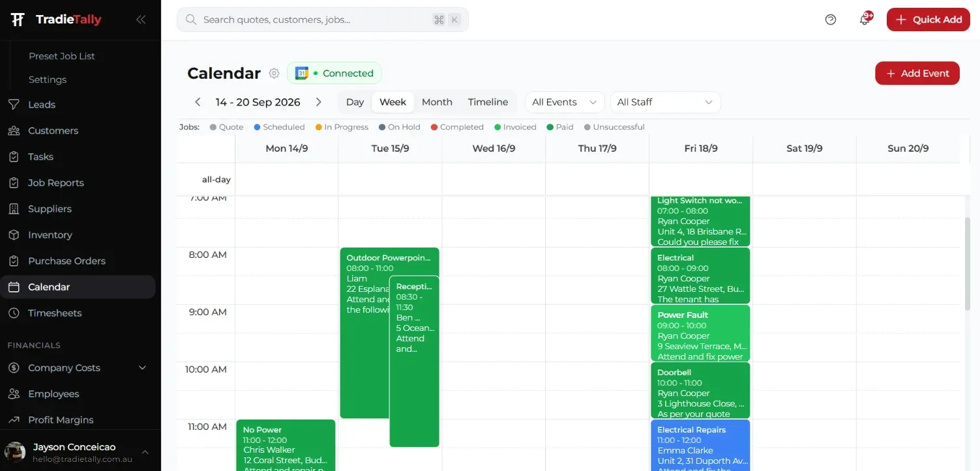
Task: Open Customers in the sidebar
Action: (78, 130)
